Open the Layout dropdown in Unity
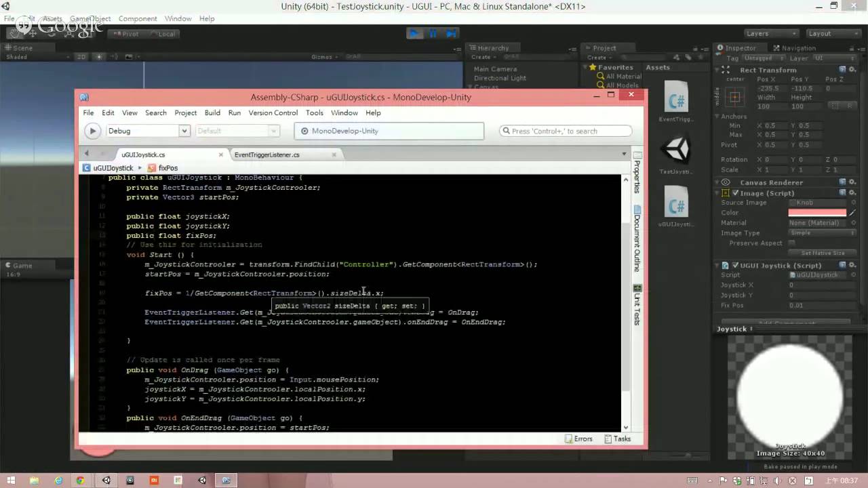 tap(833, 33)
